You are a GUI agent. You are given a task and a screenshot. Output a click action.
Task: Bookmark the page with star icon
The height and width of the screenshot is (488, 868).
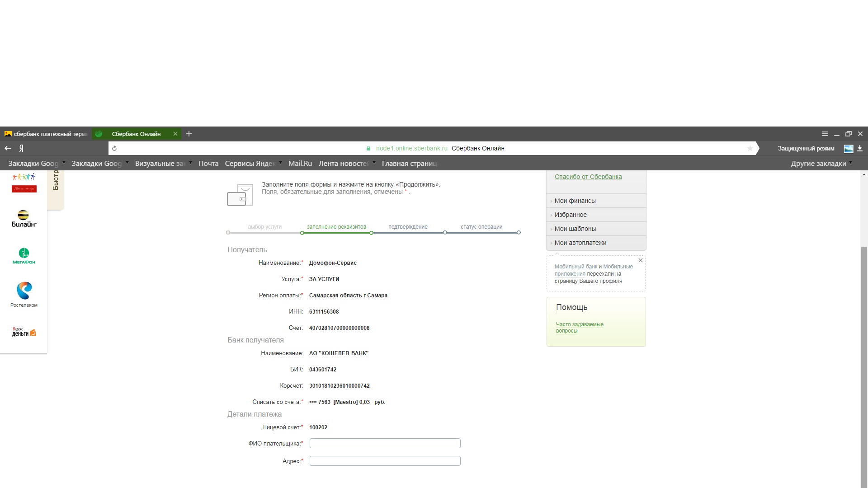coord(750,148)
